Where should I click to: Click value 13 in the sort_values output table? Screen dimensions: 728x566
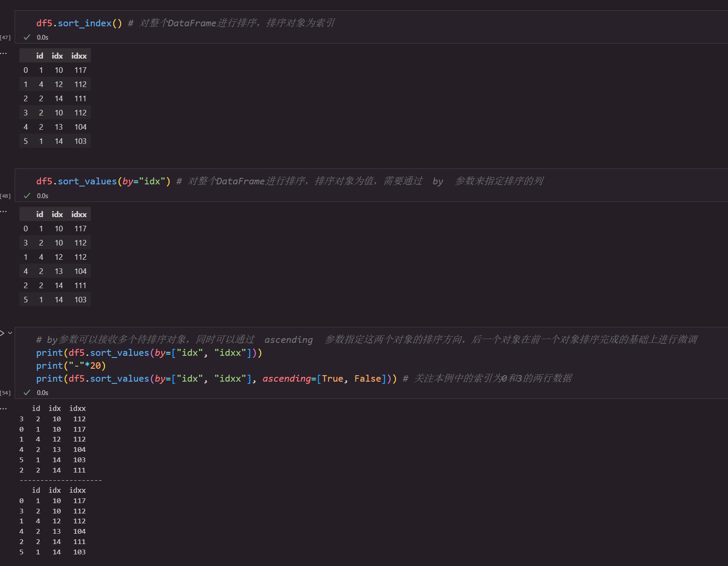point(59,271)
